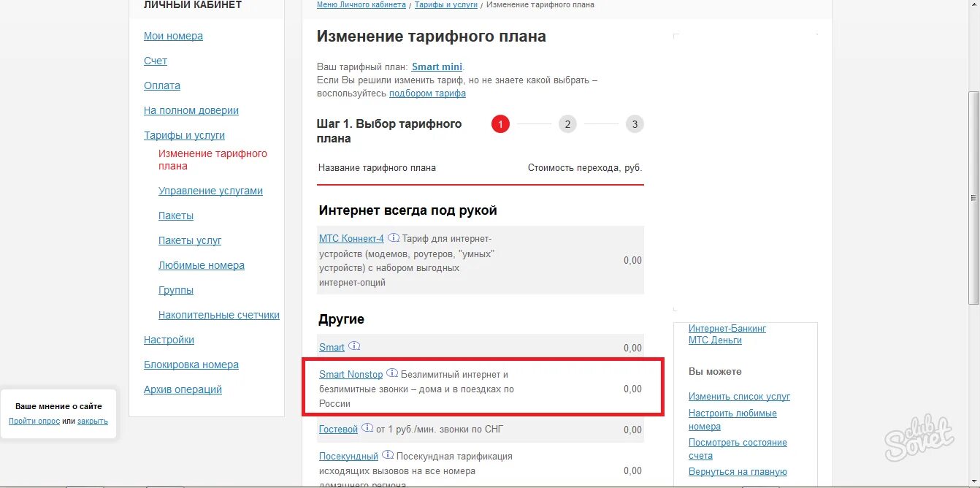Viewport: 980px width, 488px height.
Task: Open Архив операций in sidebar
Action: [183, 389]
